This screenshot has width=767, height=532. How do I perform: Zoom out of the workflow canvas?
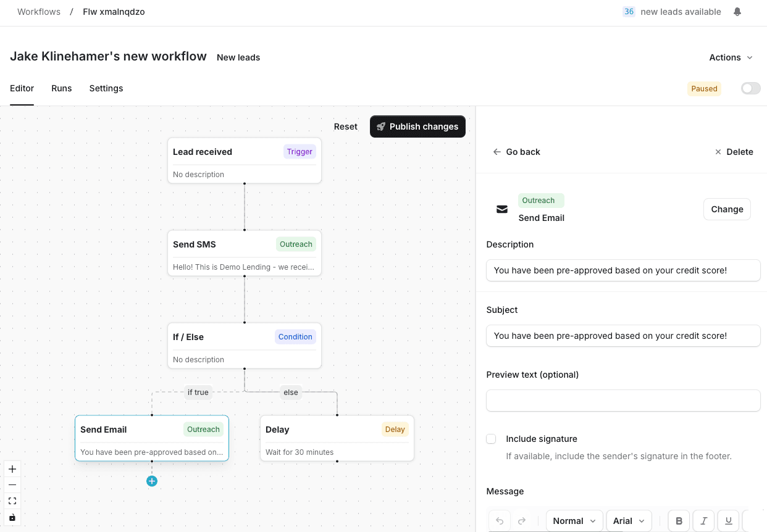coord(12,485)
